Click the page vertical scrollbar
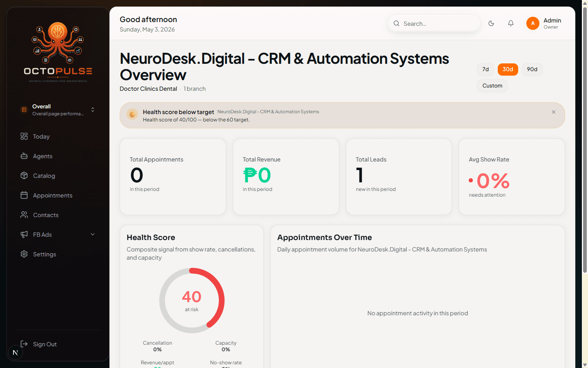588x368 pixels. click(x=585, y=139)
